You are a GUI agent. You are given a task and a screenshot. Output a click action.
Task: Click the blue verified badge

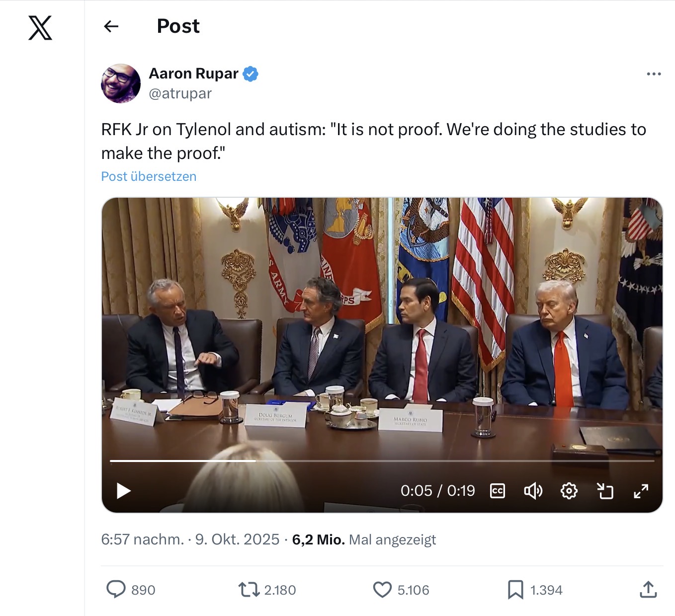tap(250, 74)
